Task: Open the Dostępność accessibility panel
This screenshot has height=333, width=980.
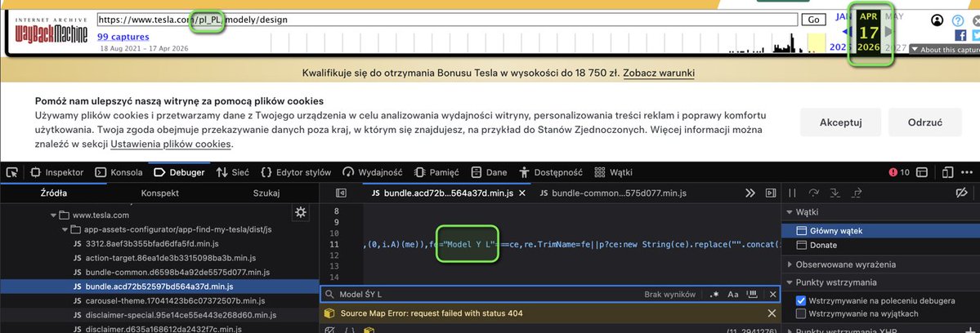Action: click(x=551, y=172)
